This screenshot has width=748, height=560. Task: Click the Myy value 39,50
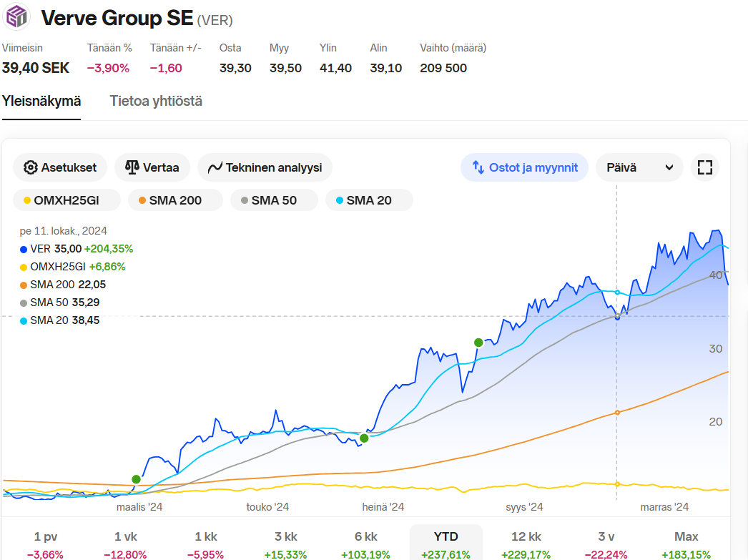285,68
